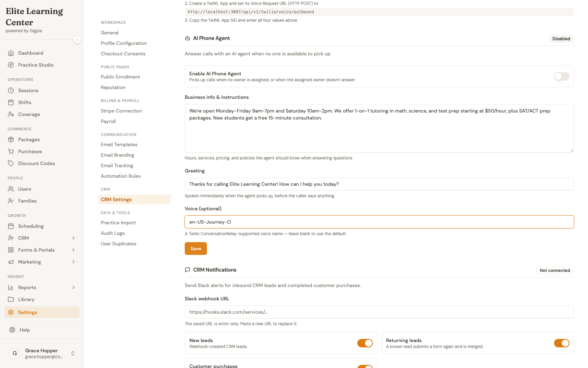Click the Elite Learning Center title
Viewport: 588px width, 368px height.
(x=34, y=17)
